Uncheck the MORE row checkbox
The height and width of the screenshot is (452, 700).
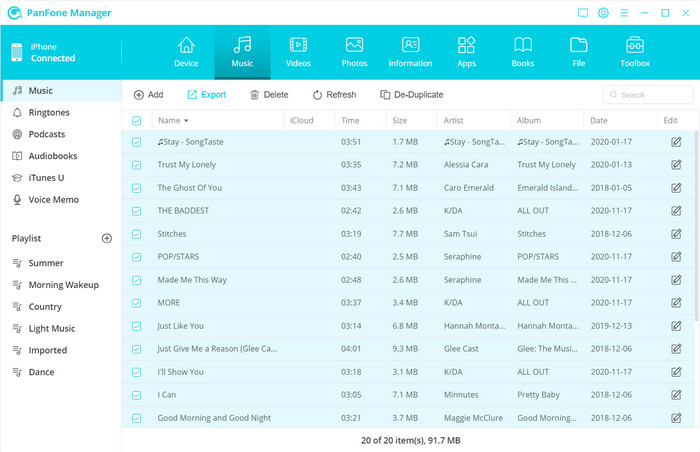137,303
